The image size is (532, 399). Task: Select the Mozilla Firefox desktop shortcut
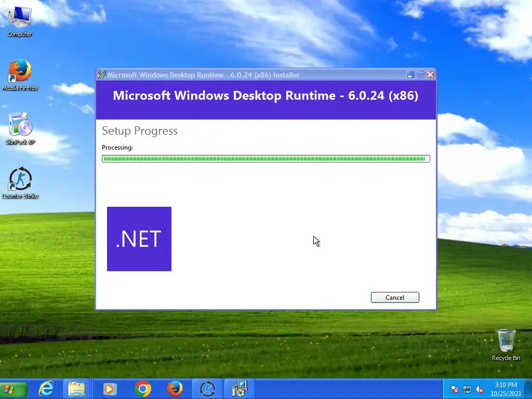[x=20, y=75]
